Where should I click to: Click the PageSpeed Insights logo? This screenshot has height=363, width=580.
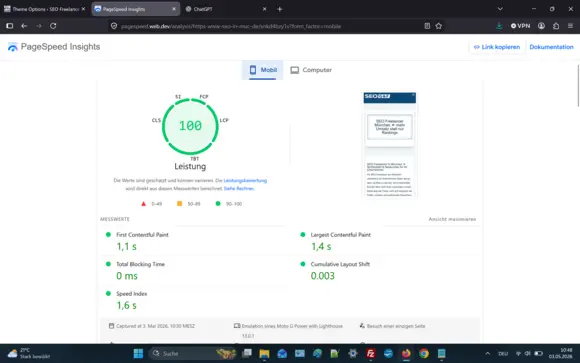(x=54, y=47)
